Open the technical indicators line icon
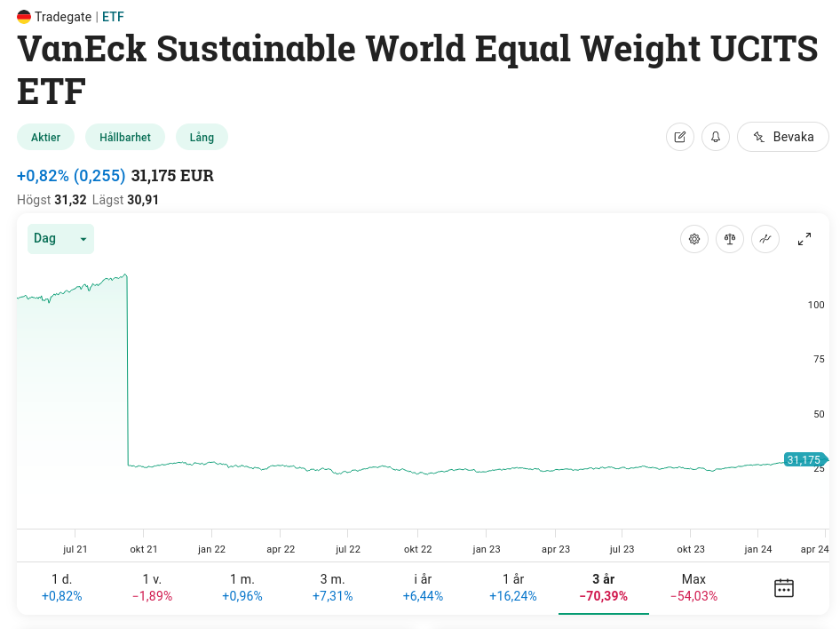Viewport: 840px width, 629px height. pos(765,239)
